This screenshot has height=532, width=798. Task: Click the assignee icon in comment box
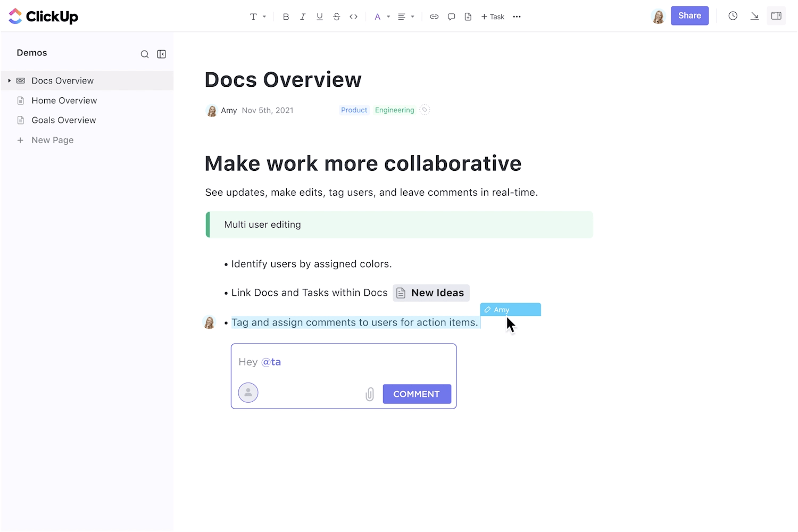pos(248,393)
